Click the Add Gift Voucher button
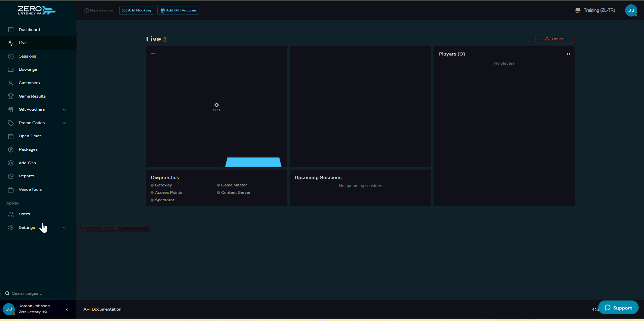The height and width of the screenshot is (321, 644). 178,10
